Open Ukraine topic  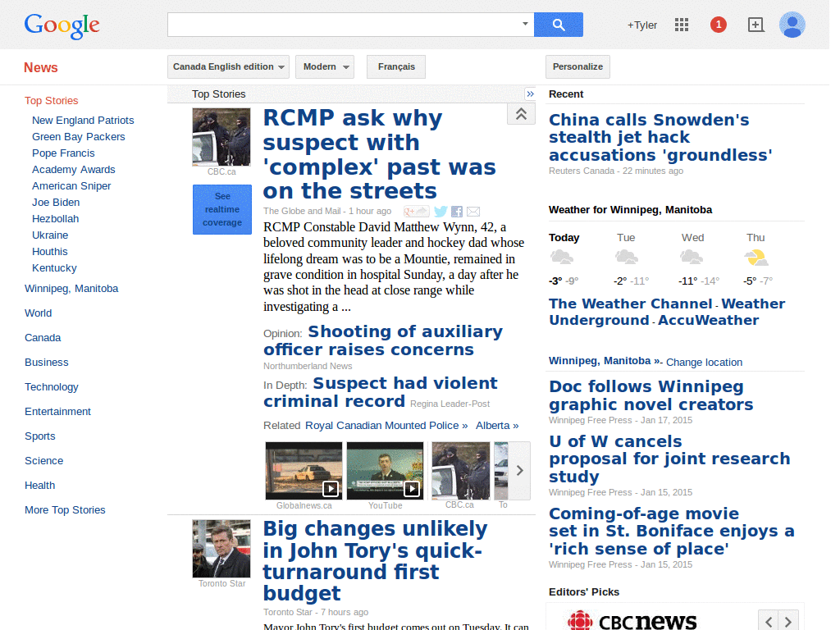click(50, 235)
